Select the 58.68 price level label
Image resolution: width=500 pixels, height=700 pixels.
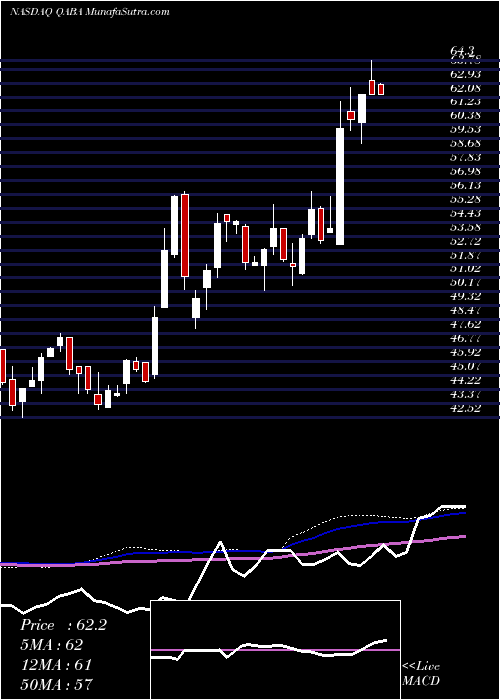(x=465, y=143)
